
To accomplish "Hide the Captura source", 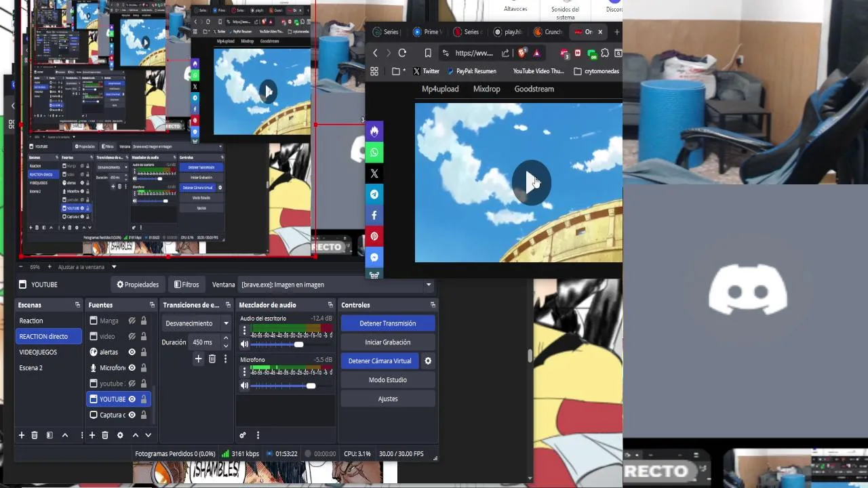I will click(x=132, y=415).
